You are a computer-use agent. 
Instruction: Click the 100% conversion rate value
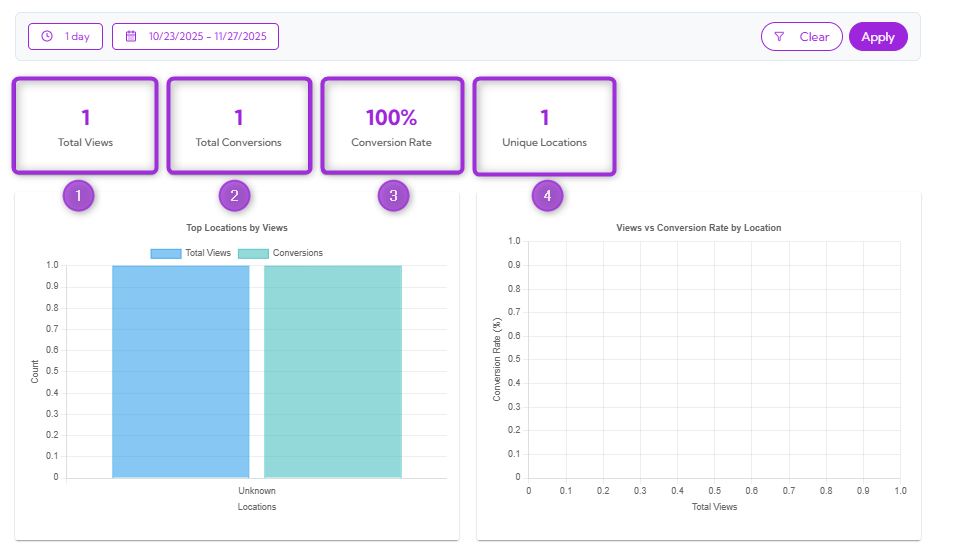tap(391, 117)
